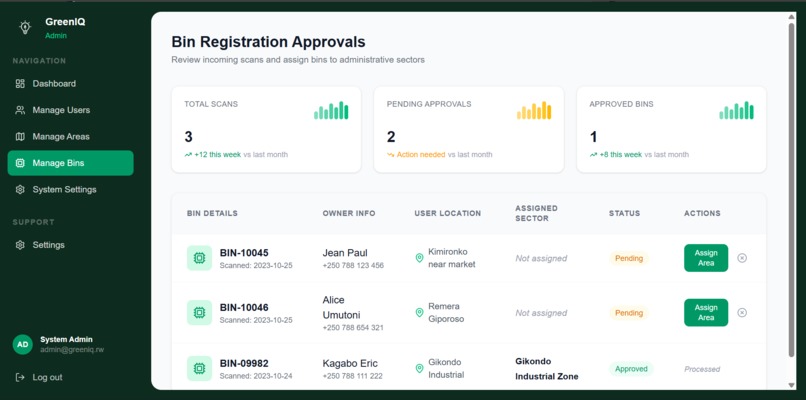
Task: Click the Approved Bins bar chart icon
Action: (737, 111)
